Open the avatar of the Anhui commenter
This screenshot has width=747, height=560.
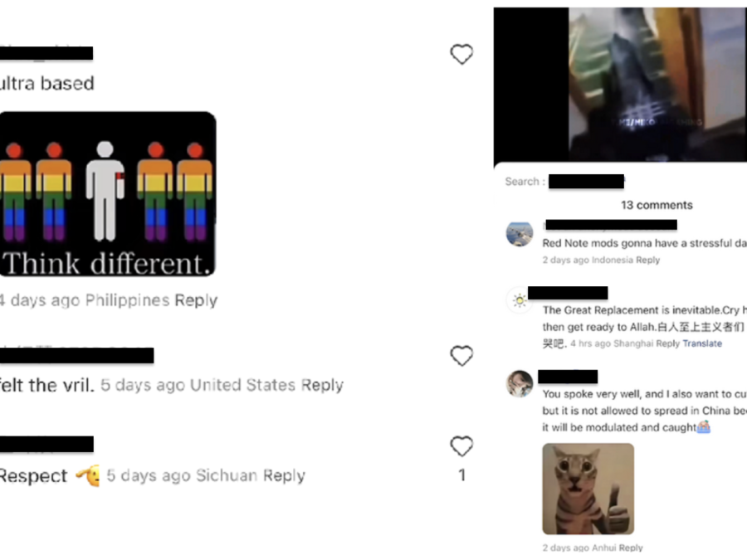[520, 384]
